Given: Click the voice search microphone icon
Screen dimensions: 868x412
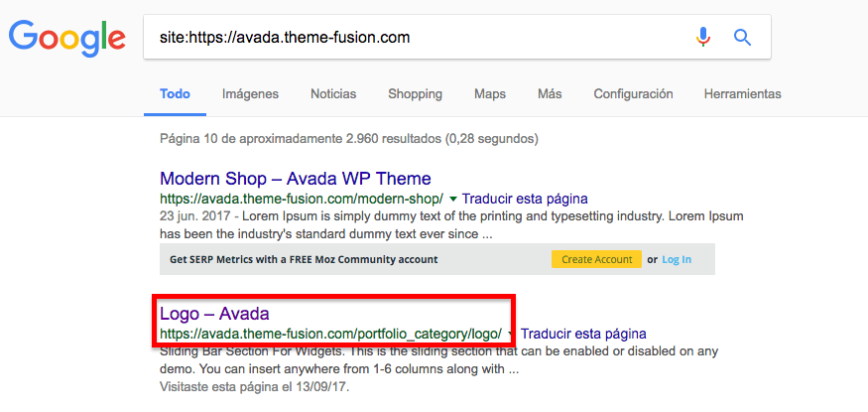Looking at the screenshot, I should (703, 38).
